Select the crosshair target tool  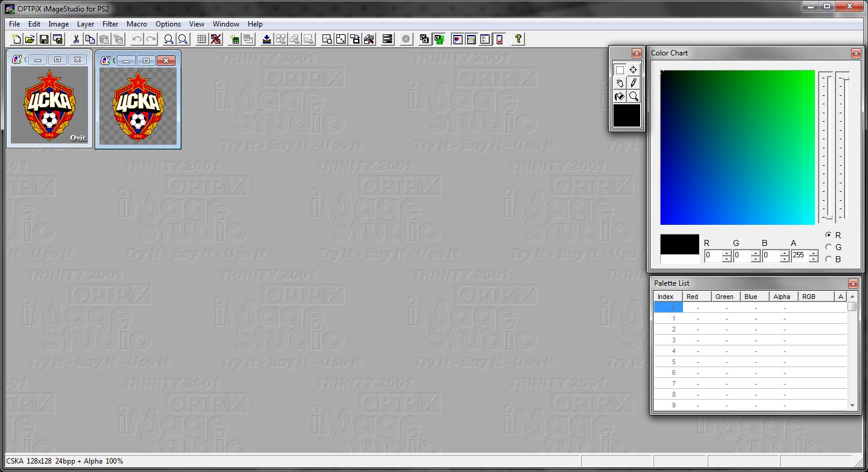click(634, 70)
